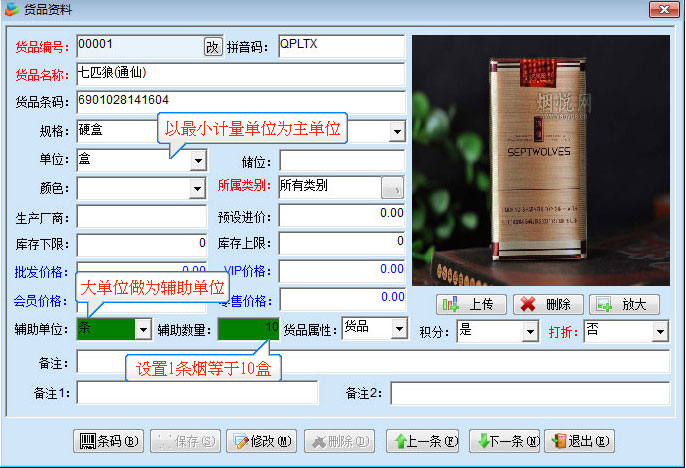This screenshot has width=686, height=468.
Task: Focus the 货品条码 barcode input field
Action: (x=240, y=102)
